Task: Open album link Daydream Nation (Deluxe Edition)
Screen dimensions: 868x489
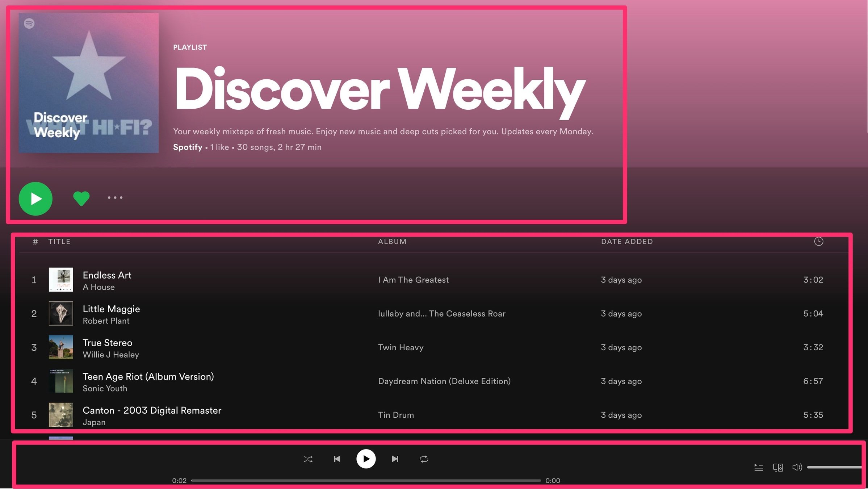Action: click(x=444, y=381)
